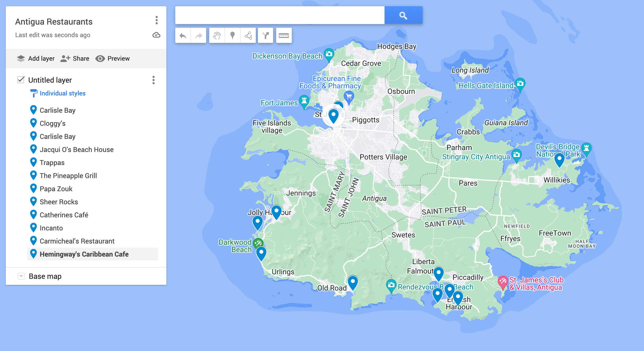The height and width of the screenshot is (351, 644).
Task: Select Sheer Rocks in the layer list
Action: click(59, 202)
